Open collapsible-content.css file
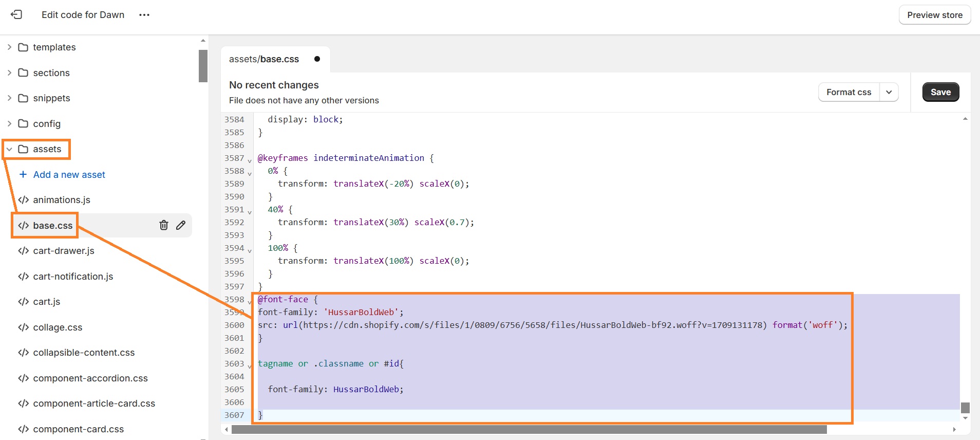The height and width of the screenshot is (440, 980). coord(84,353)
